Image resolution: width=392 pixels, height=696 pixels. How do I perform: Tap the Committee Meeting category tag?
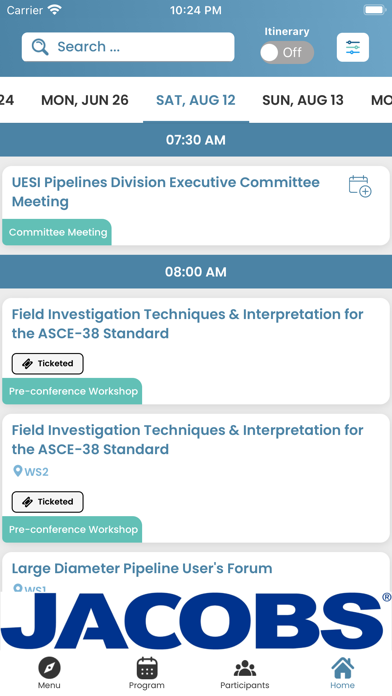(57, 232)
